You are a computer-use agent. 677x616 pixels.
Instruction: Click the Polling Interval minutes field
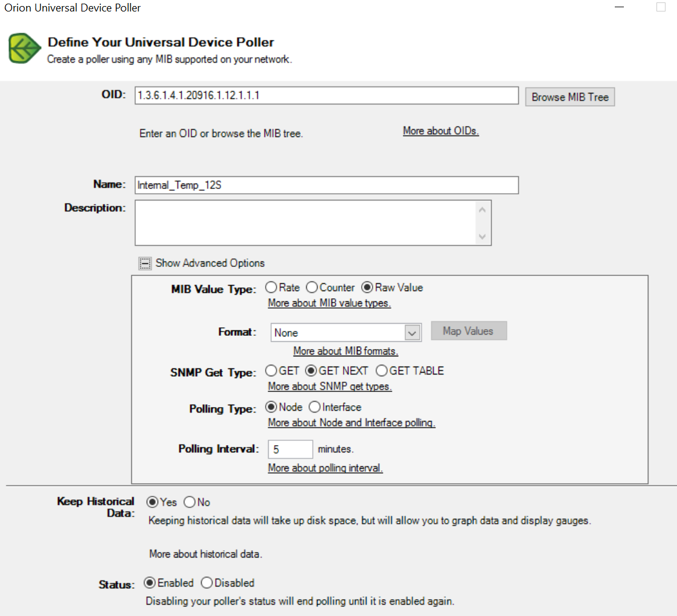click(x=290, y=449)
